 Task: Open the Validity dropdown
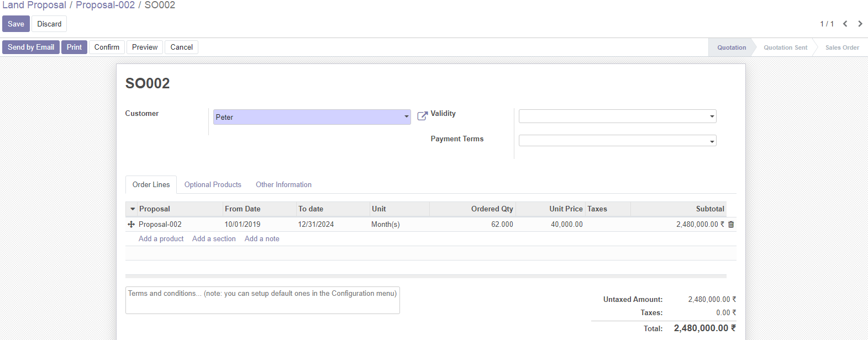[617, 116]
